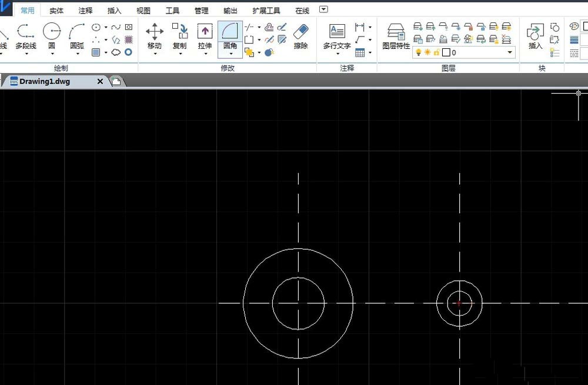Expand the Fillet tool options arrow
Image resolution: width=588 pixels, height=385 pixels.
230,53
